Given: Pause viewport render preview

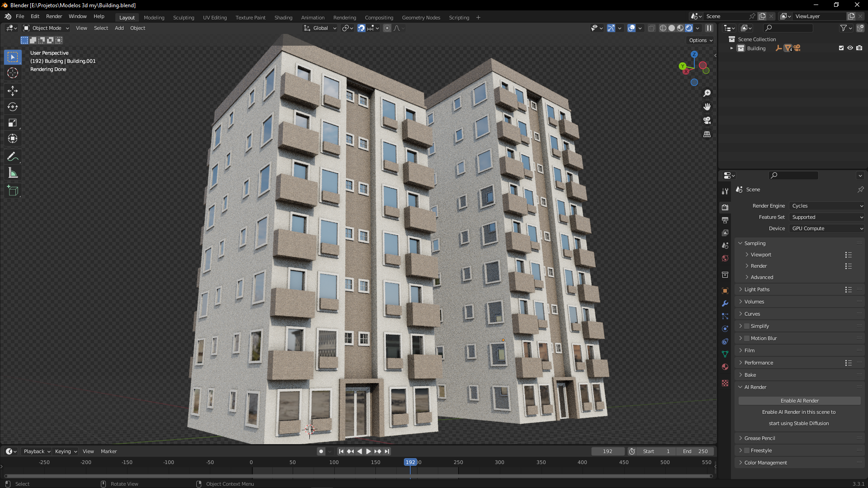Looking at the screenshot, I should (709, 28).
